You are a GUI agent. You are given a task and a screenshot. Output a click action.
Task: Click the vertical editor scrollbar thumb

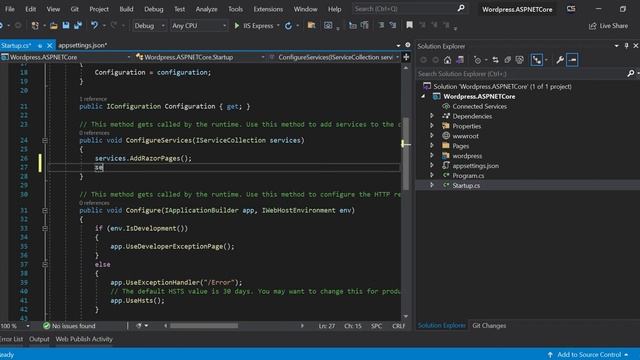pos(406,154)
